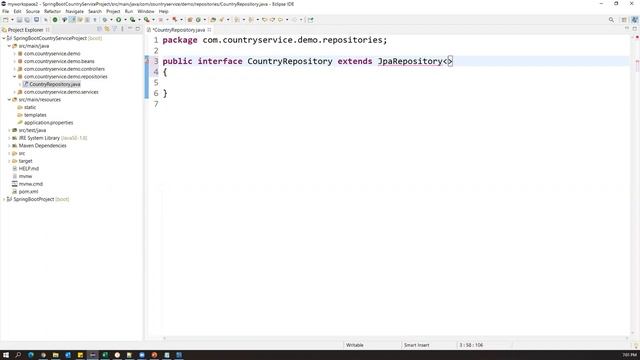Click the Save toolbar icon
Image resolution: width=640 pixels, height=360 pixels.
(x=19, y=20)
